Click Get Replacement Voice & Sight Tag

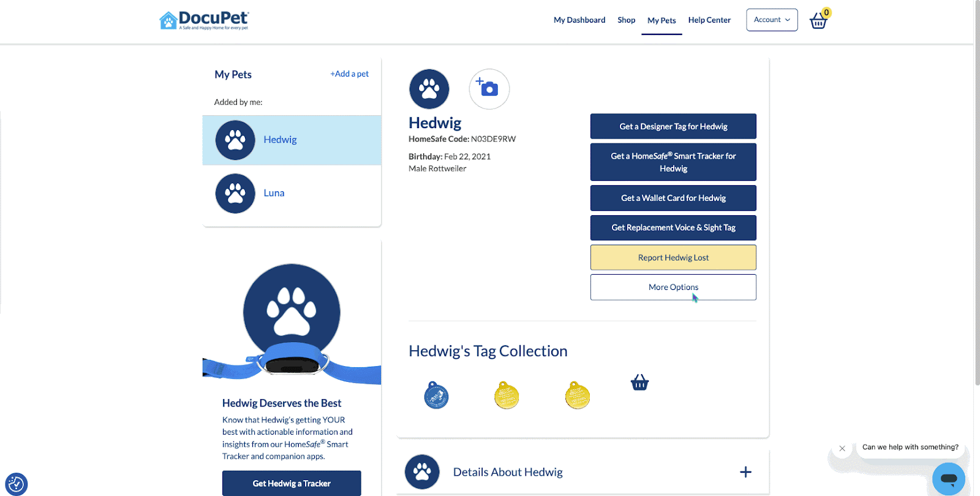click(x=673, y=227)
